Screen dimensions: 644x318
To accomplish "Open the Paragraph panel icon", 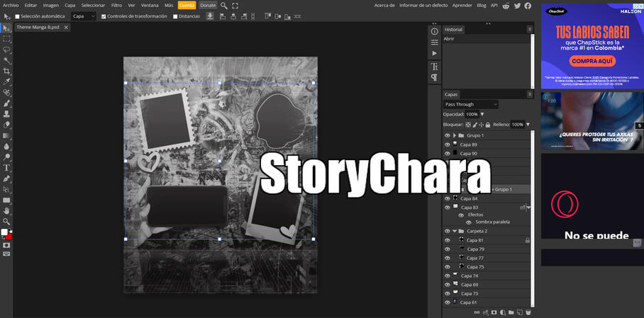I will point(435,77).
